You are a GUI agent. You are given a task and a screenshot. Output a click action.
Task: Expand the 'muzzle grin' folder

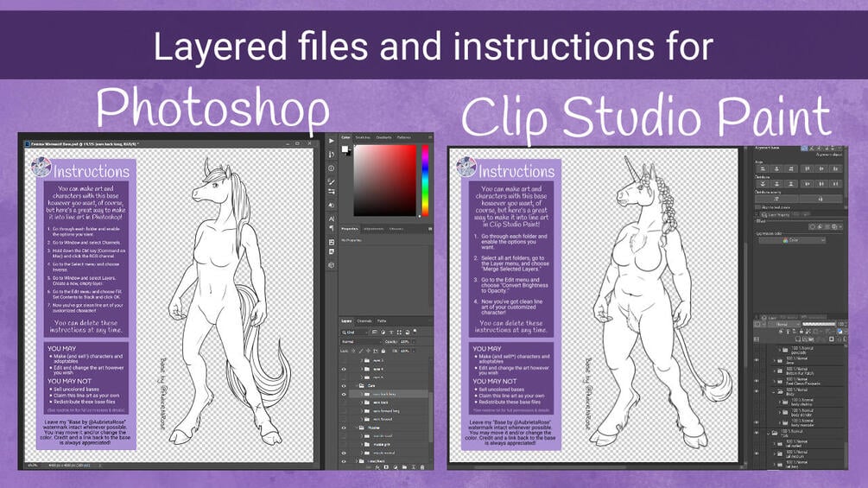click(x=362, y=444)
